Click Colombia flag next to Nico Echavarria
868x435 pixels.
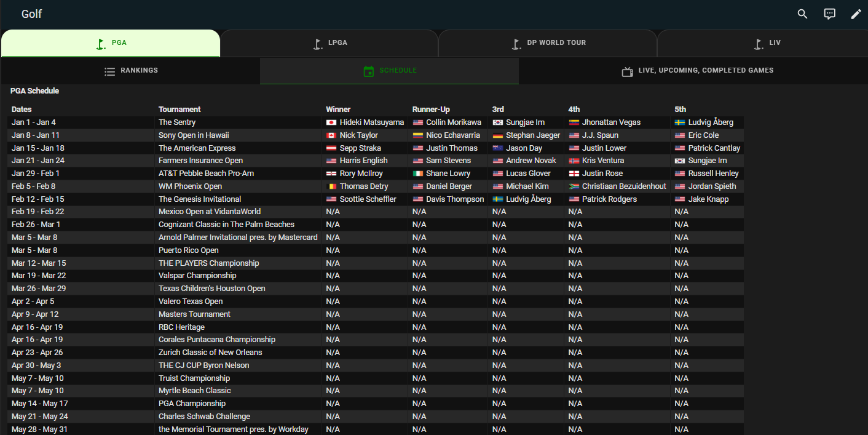tap(417, 135)
